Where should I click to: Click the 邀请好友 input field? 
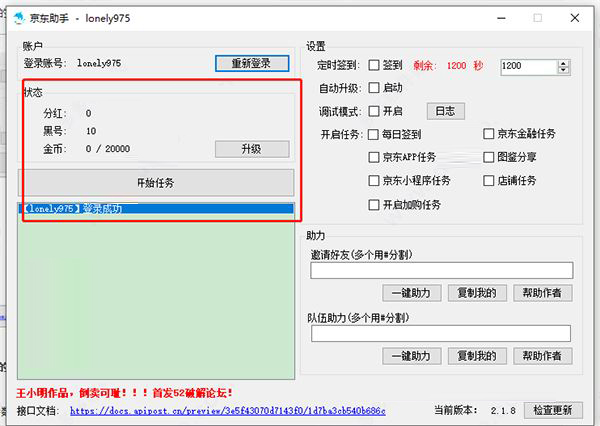click(442, 270)
